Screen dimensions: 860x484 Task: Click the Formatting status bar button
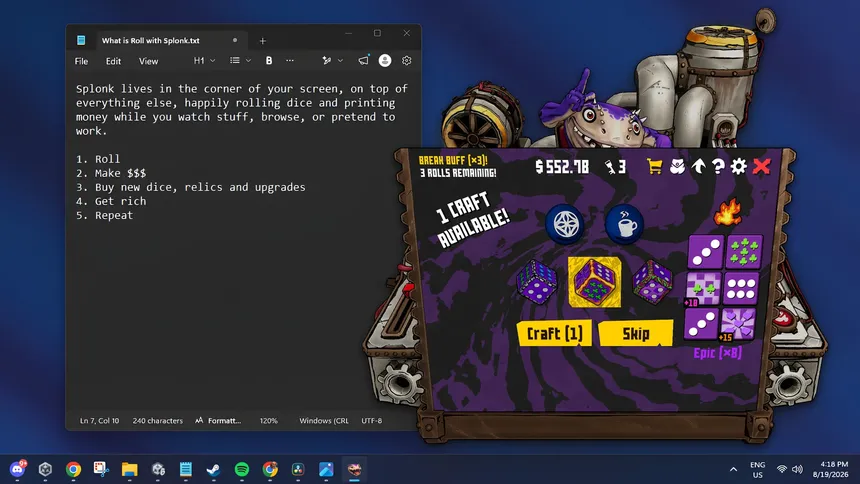click(218, 420)
